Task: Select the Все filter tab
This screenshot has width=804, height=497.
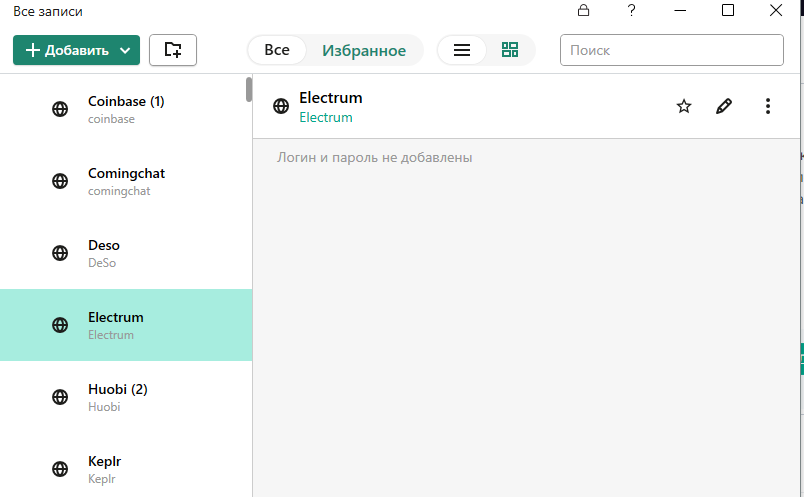Action: tap(277, 50)
